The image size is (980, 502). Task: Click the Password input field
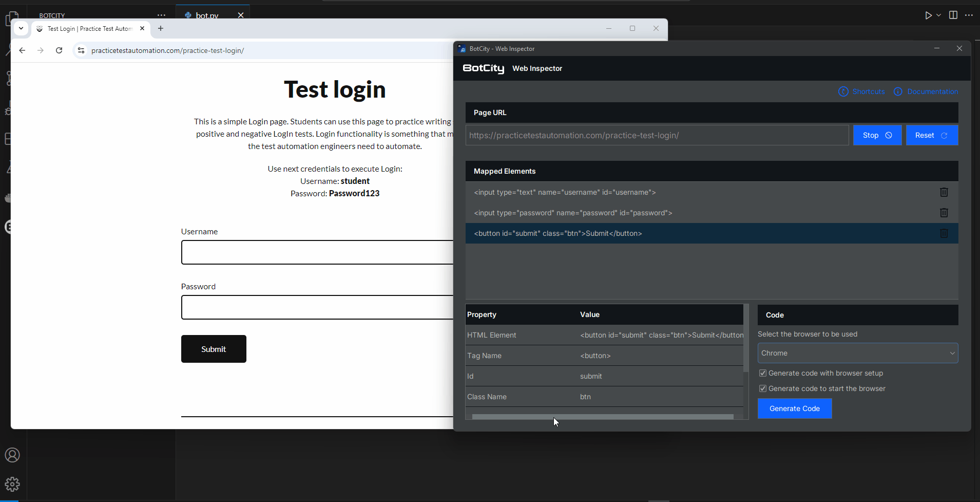click(317, 307)
